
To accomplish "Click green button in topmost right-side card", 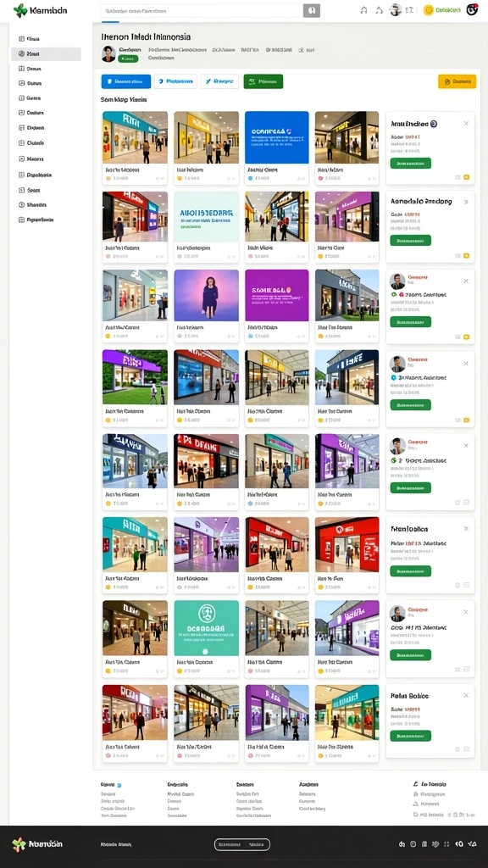I will [411, 164].
